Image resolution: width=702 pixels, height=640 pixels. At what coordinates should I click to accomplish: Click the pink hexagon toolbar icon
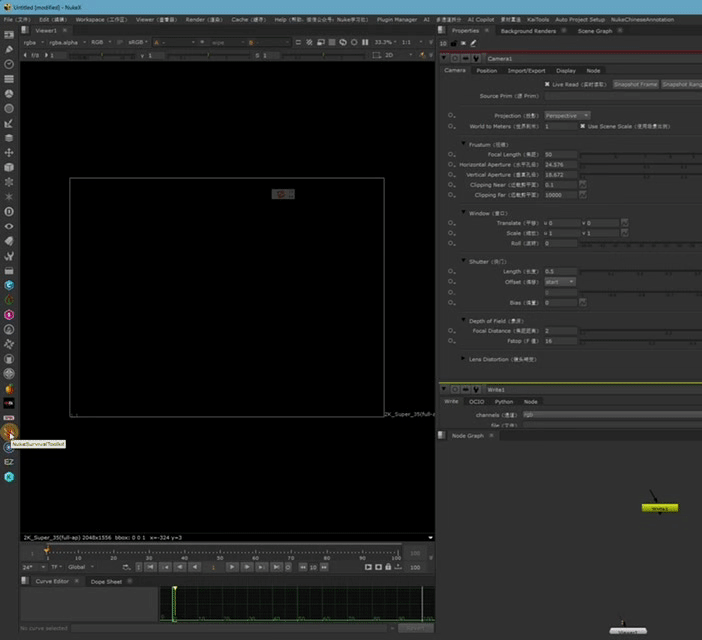coord(9,315)
